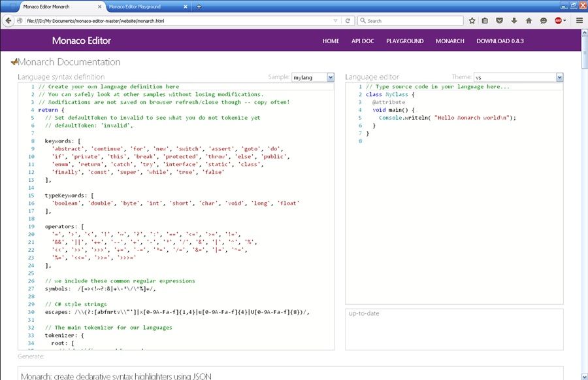Click the Monaco Editor site title
The width and height of the screenshot is (588, 380).
click(82, 41)
